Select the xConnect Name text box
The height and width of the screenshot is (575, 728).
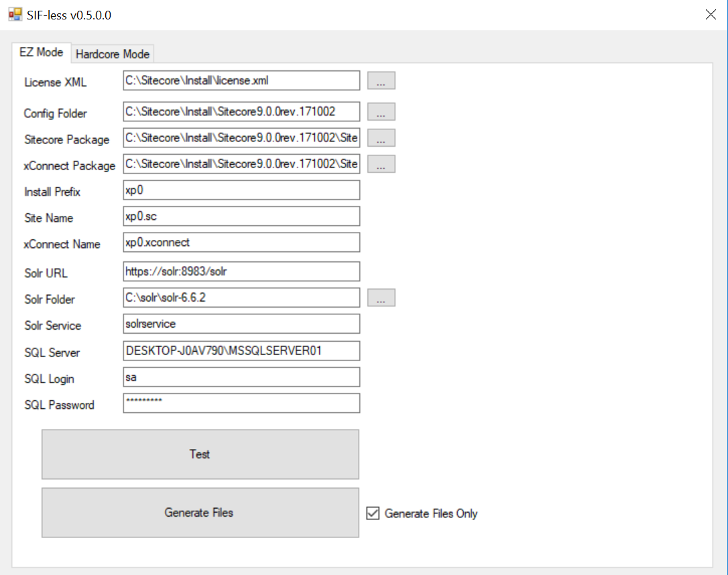click(241, 243)
